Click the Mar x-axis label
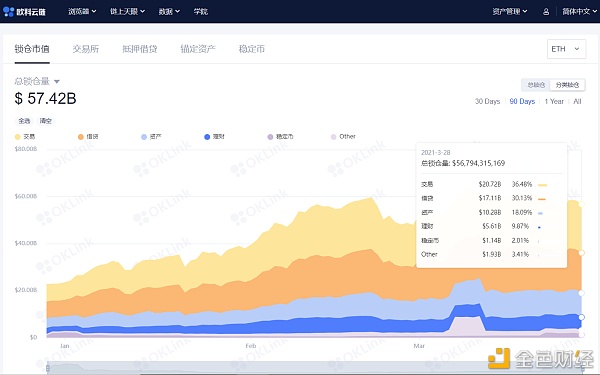 (x=419, y=346)
